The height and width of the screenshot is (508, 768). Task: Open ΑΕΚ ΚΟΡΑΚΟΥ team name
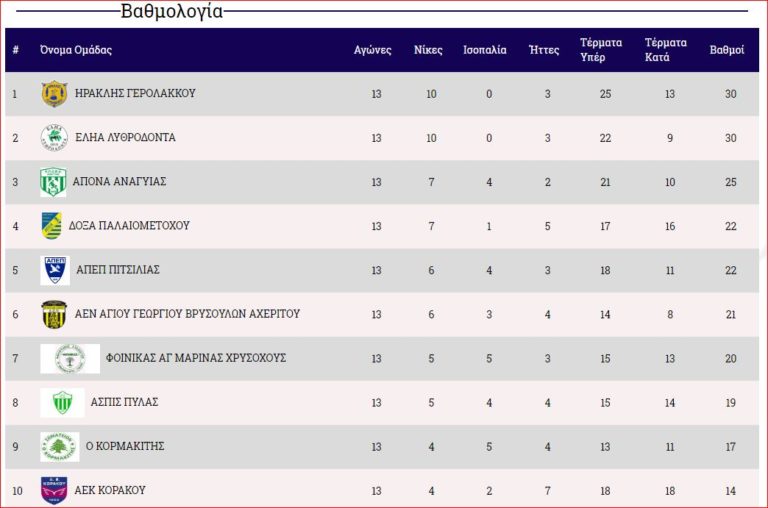pyautogui.click(x=110, y=490)
